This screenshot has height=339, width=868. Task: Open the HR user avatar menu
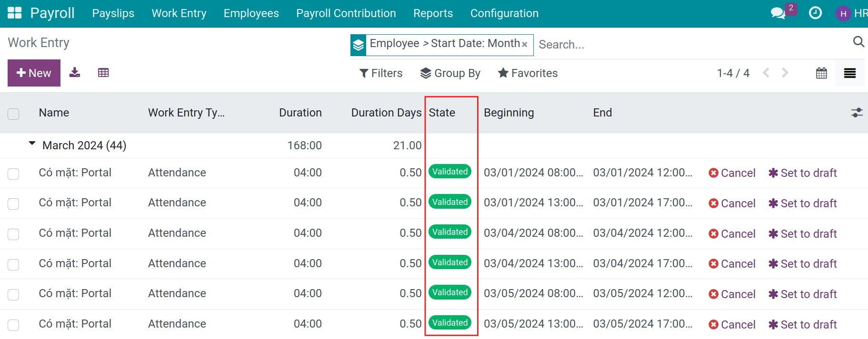click(x=852, y=13)
